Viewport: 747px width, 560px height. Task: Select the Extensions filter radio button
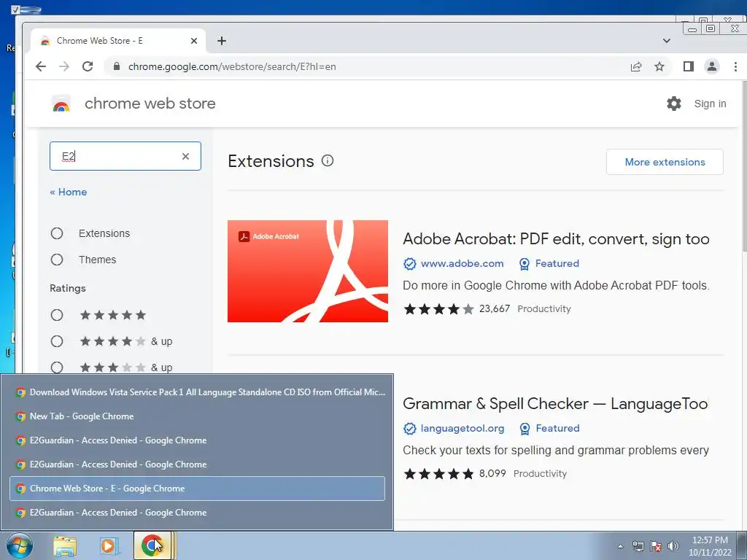tap(57, 233)
